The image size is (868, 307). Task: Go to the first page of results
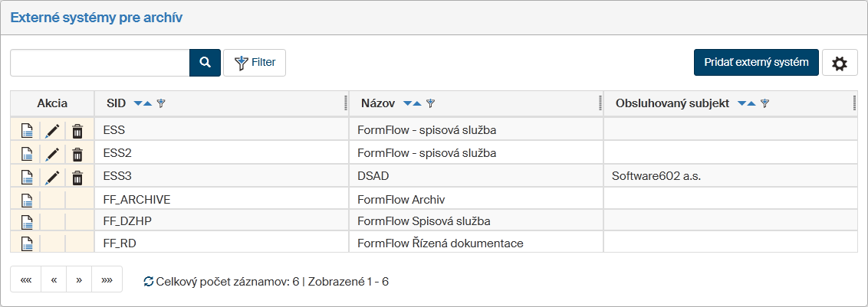(x=25, y=280)
